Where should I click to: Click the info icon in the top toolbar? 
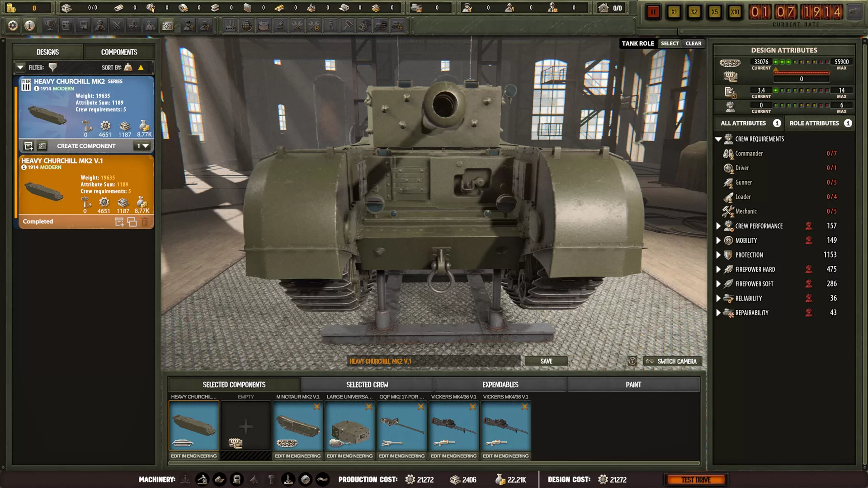[x=30, y=26]
